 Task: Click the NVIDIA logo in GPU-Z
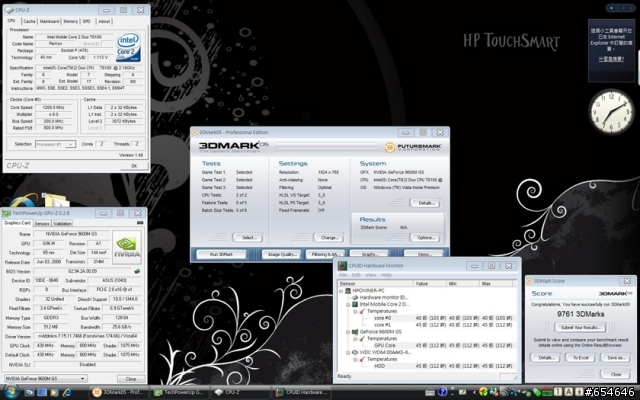click(127, 247)
